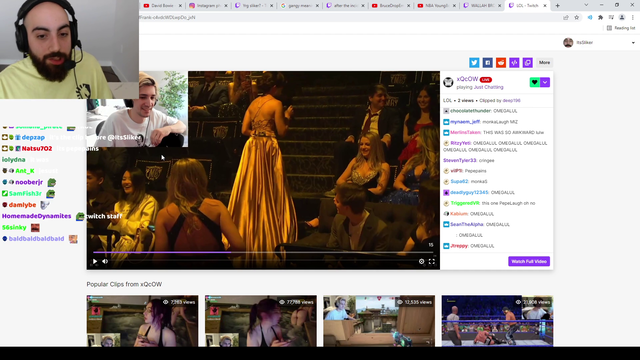Open xQcOW channel avatar

pos(448,82)
